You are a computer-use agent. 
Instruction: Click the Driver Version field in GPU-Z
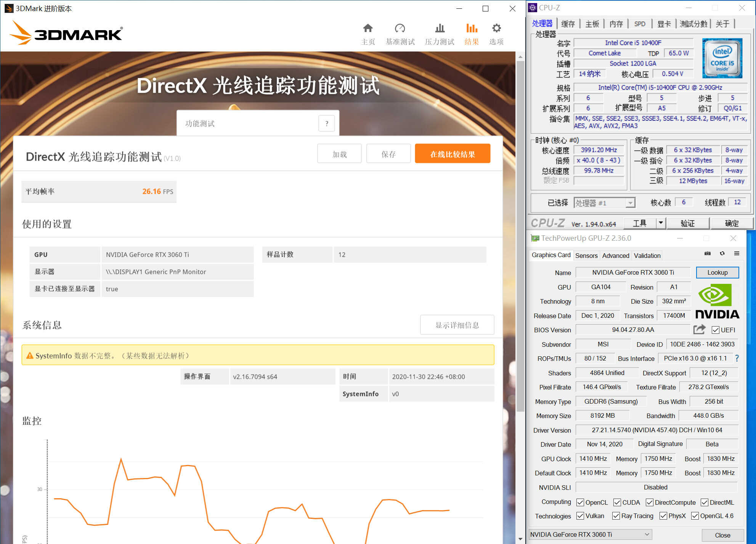[657, 430]
